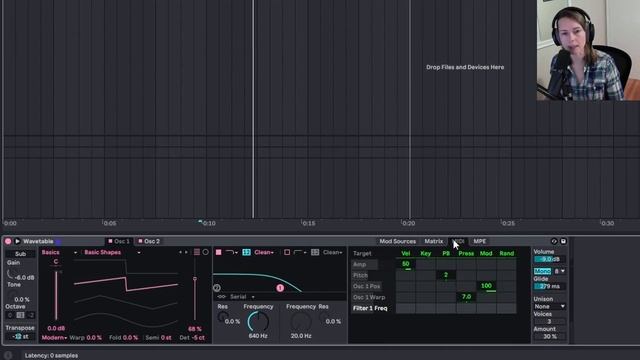Screen dimensions: 640x360
Task: Click Filter 2 Frequency knob at 20.0 Hz
Action: (301, 321)
